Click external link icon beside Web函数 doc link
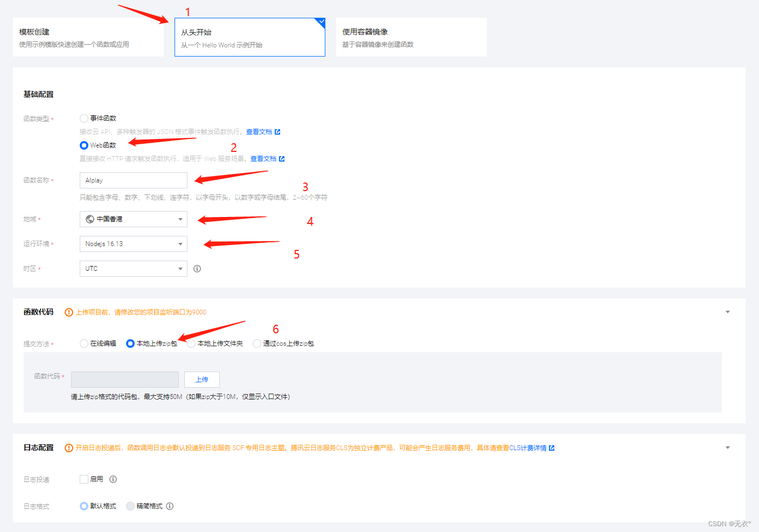 [282, 159]
